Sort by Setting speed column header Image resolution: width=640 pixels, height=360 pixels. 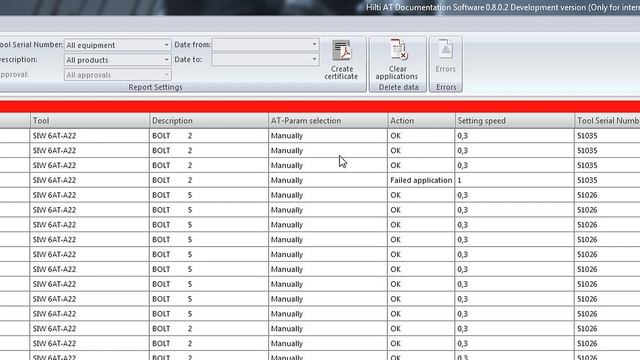tap(515, 121)
